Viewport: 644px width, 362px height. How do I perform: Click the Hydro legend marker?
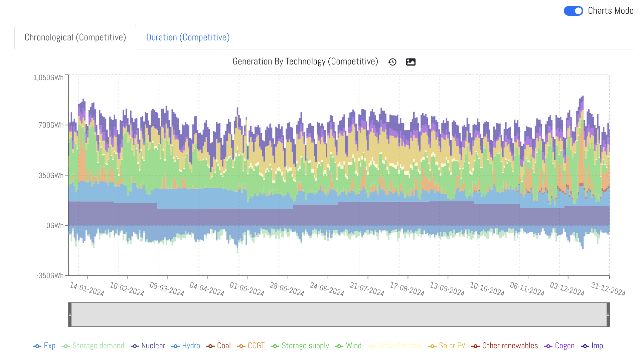176,346
